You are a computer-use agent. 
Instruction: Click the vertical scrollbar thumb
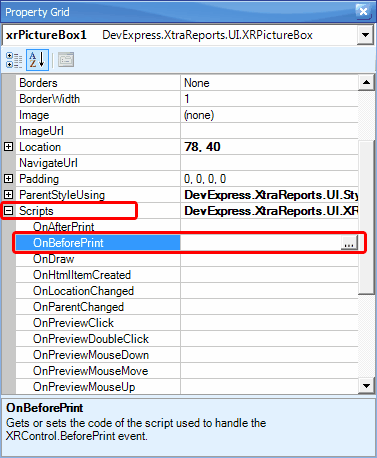[x=366, y=217]
